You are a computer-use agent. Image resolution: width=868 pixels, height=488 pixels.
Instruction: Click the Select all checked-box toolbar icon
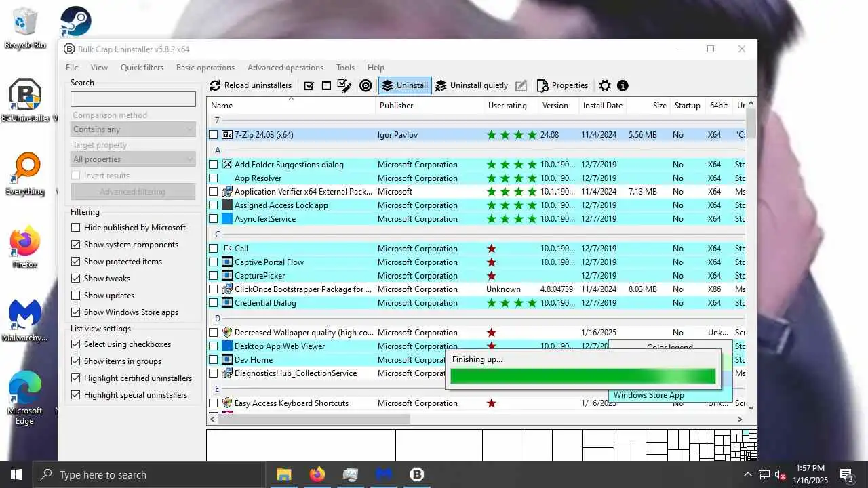pyautogui.click(x=309, y=85)
